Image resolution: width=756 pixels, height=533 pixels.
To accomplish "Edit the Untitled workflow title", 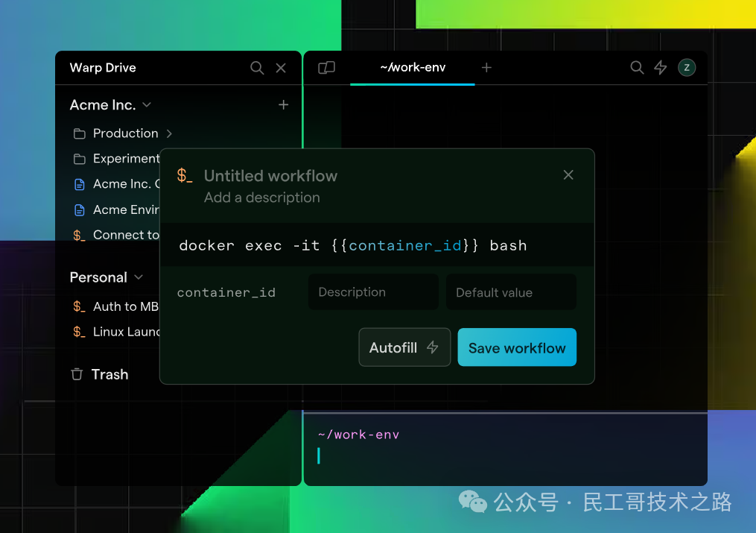I will [270, 176].
